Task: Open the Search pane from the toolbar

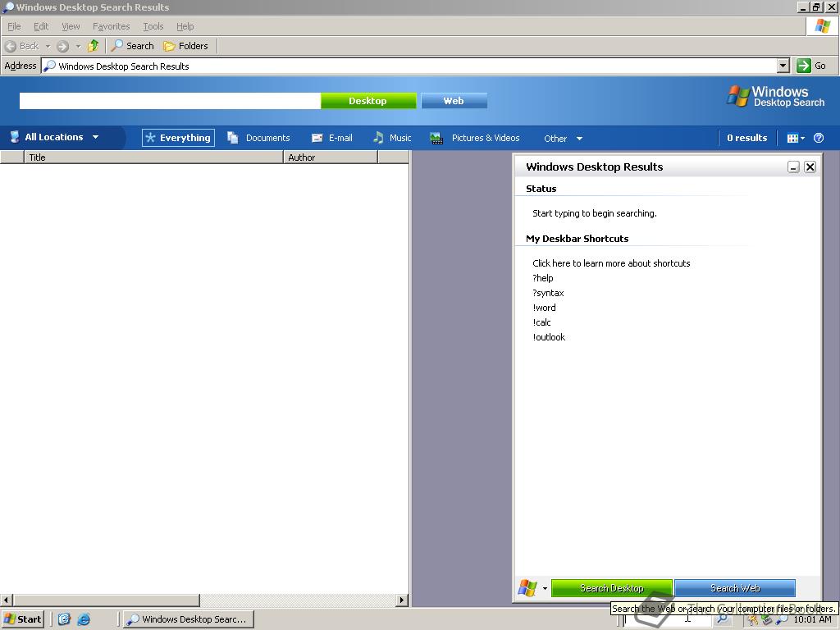Action: [133, 46]
